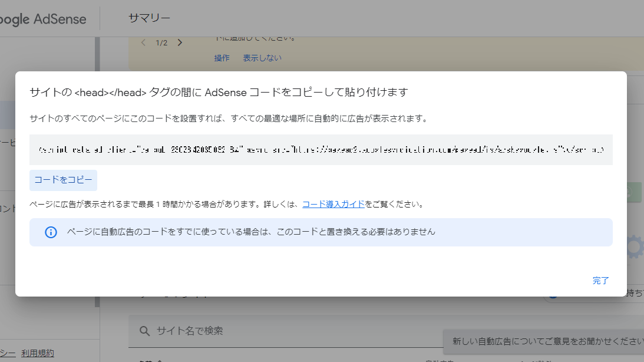The width and height of the screenshot is (644, 362).
Task: Click the dialog heading about head tags
Action: click(x=219, y=93)
